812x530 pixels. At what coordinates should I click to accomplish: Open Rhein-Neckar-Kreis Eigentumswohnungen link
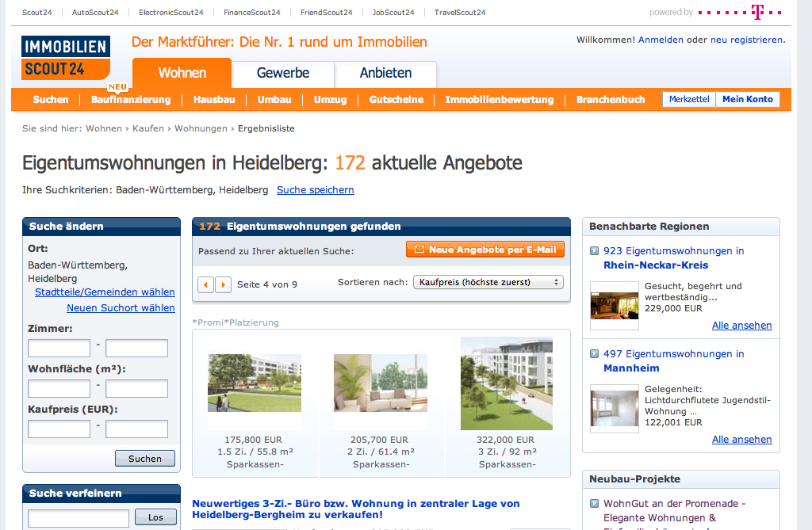674,257
